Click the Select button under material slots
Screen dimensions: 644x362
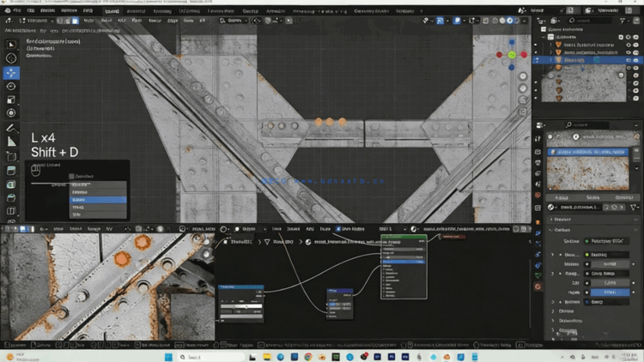pos(592,197)
